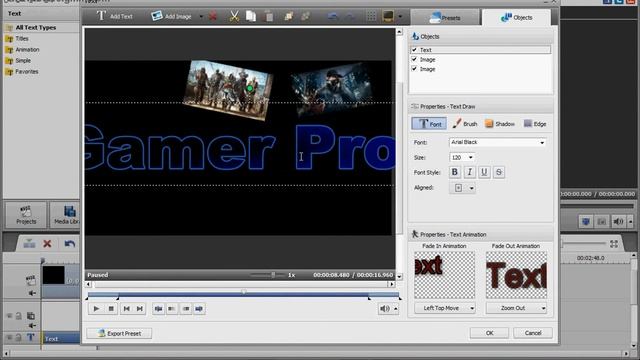Click the red delete X icon in toolbar

pyautogui.click(x=213, y=16)
